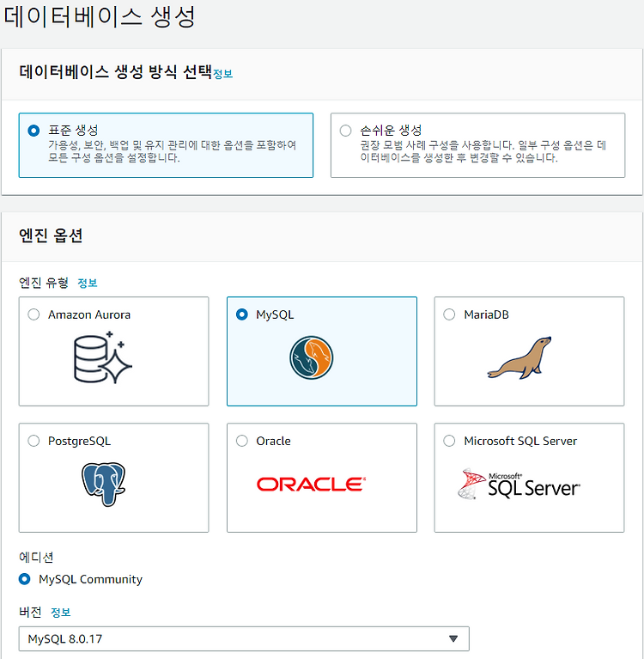Select the MySQL Community edition radio button
644x659 pixels.
pyautogui.click(x=25, y=579)
